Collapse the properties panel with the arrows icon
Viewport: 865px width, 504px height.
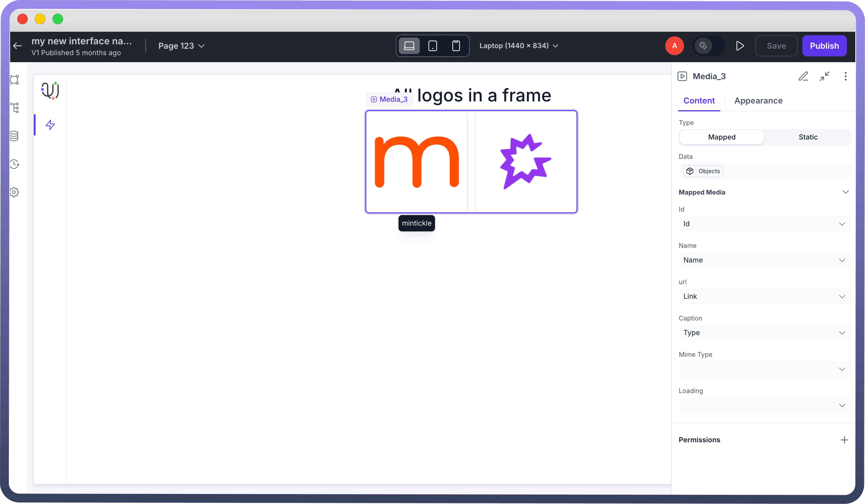coord(824,76)
